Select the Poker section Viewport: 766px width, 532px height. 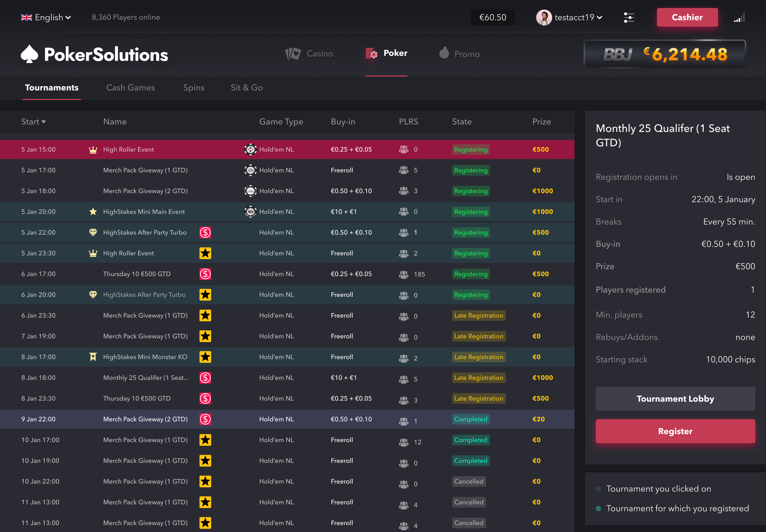(x=386, y=53)
